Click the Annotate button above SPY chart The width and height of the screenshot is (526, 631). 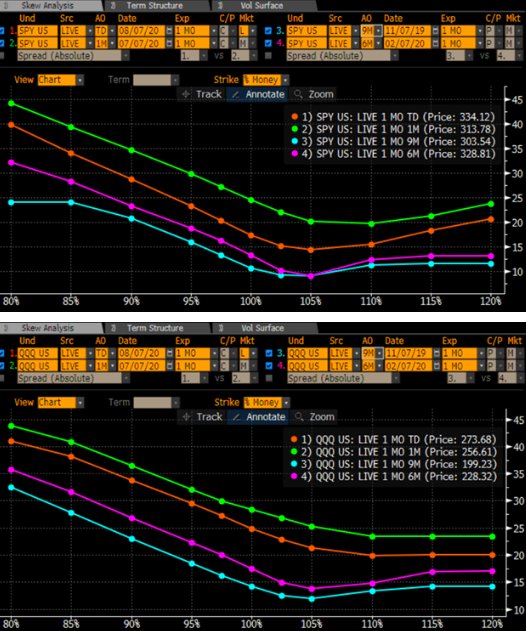point(258,94)
